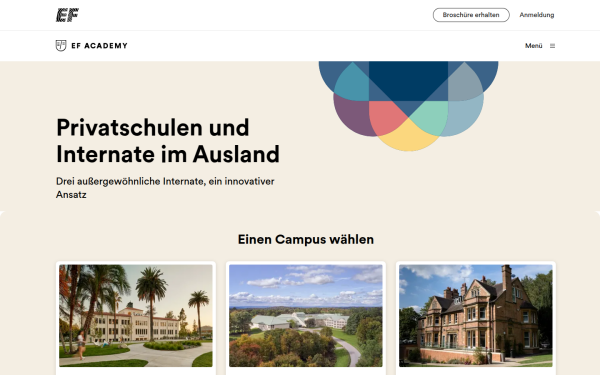600x375 pixels.
Task: Click the 'Einen Campus wählen' heading
Action: pos(306,240)
